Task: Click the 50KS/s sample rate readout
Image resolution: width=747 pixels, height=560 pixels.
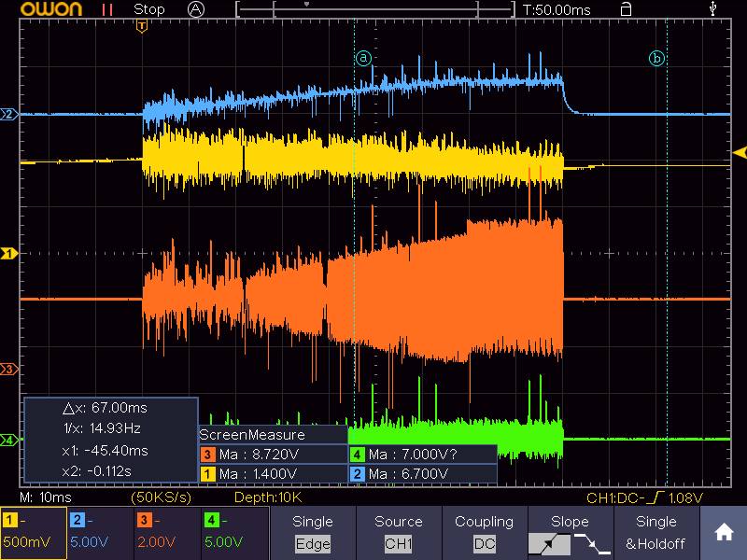Action: pos(161,497)
